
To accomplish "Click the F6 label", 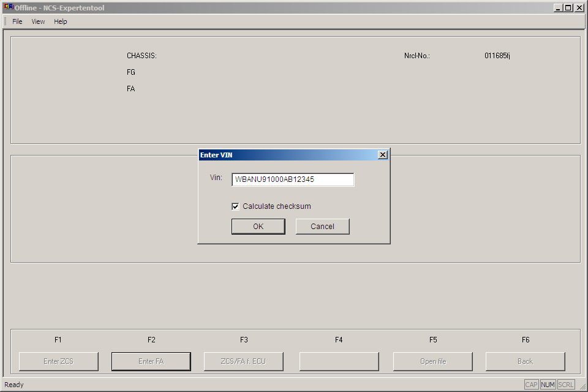I will click(526, 339).
